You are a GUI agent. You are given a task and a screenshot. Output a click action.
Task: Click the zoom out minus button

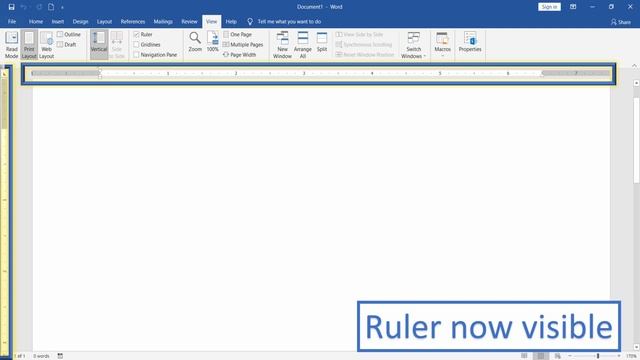point(570,356)
